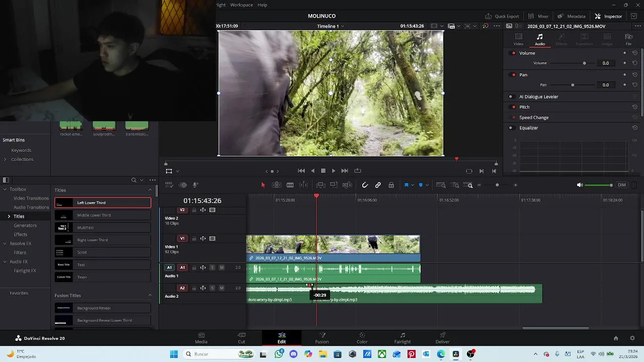This screenshot has height=362, width=644.
Task: Stop playback in the viewer
Action: pyautogui.click(x=323, y=171)
